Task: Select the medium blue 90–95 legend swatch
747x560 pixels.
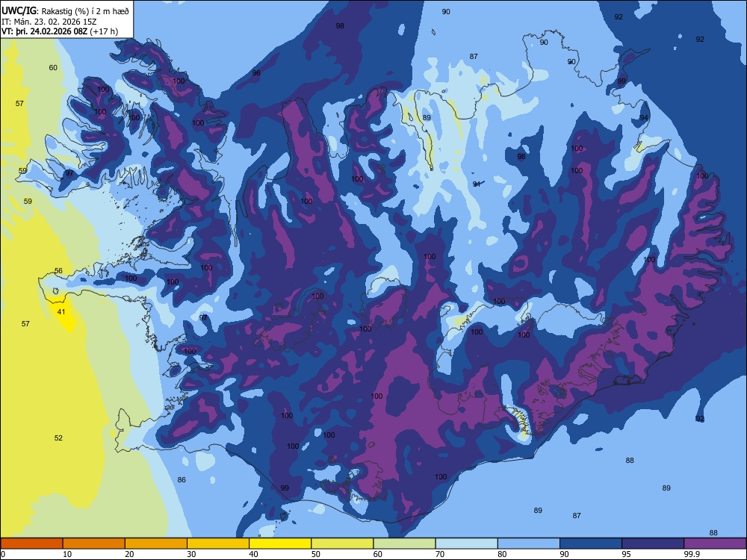Action: 591,544
